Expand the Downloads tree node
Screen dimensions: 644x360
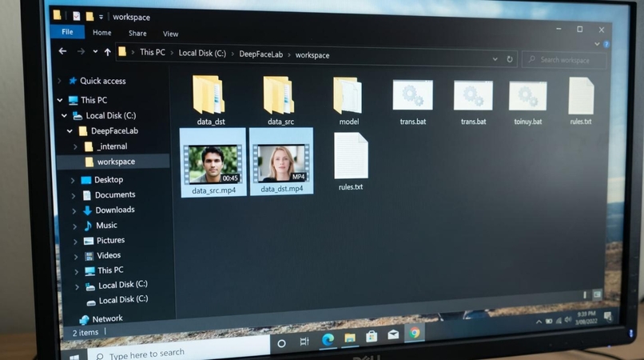click(74, 210)
